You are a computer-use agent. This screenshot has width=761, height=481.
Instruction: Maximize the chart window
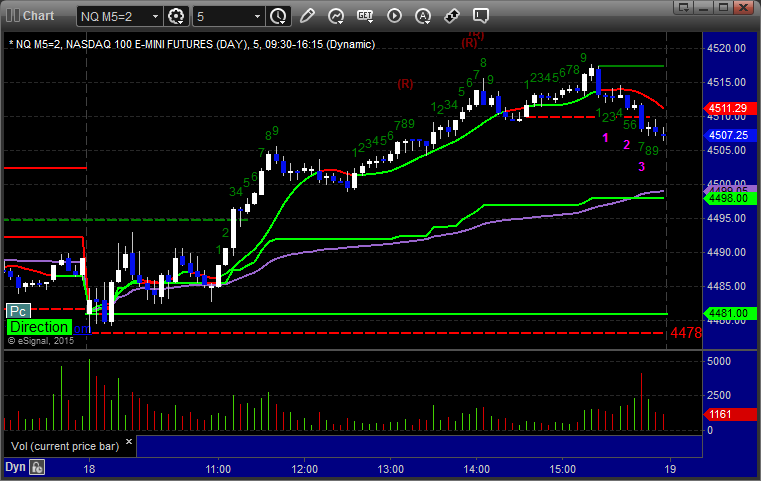pyautogui.click(x=723, y=7)
